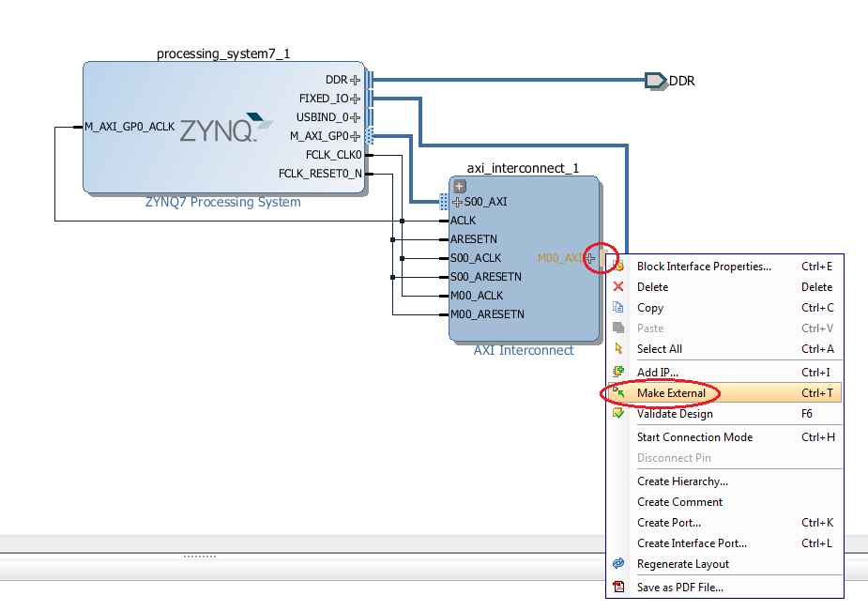Open the AXI Interconnect link
The width and height of the screenshot is (868, 611).
pyautogui.click(x=522, y=350)
